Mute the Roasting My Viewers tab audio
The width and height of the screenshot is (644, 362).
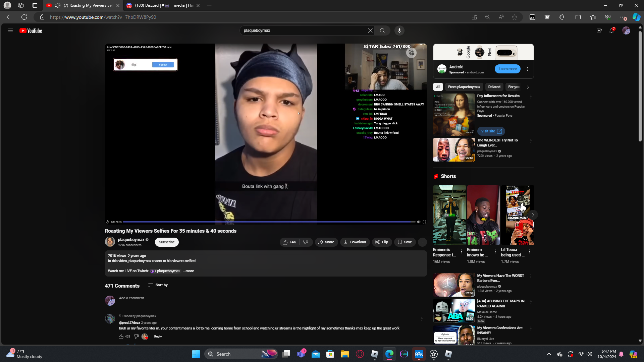(58, 5)
